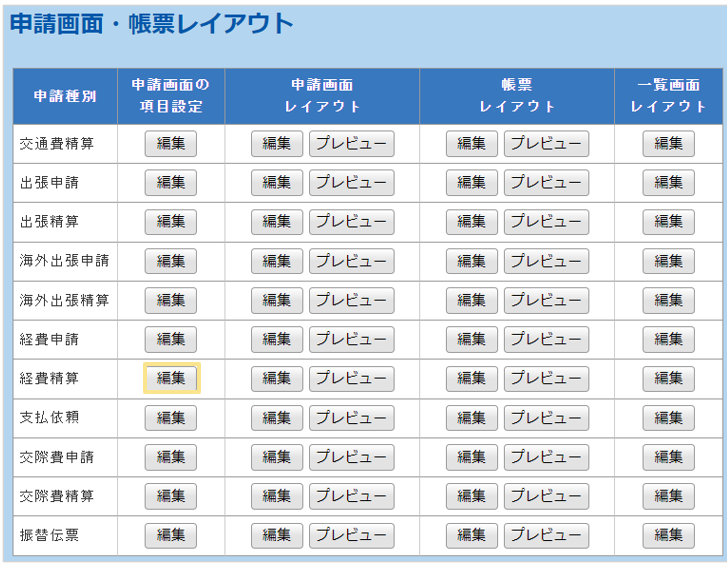
Task: Click 編集 under 申請画面の項目設定 for 交通費精算
Action: [x=171, y=143]
